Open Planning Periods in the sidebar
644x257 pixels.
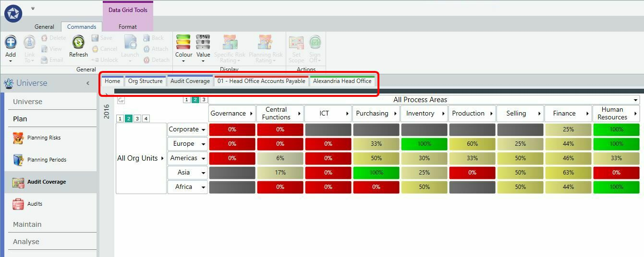pyautogui.click(x=48, y=160)
